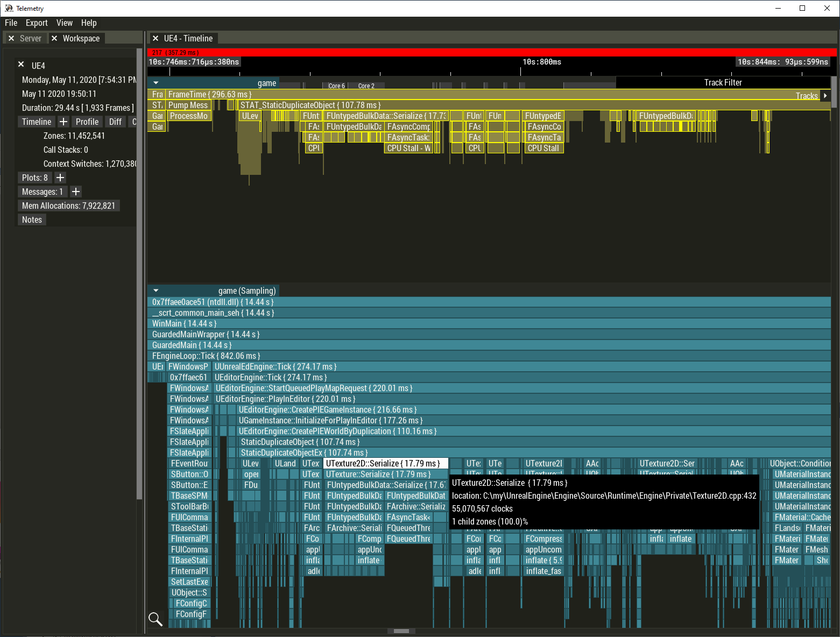Add a new timeline with plus icon
Screen dimensions: 840x637
coord(63,122)
